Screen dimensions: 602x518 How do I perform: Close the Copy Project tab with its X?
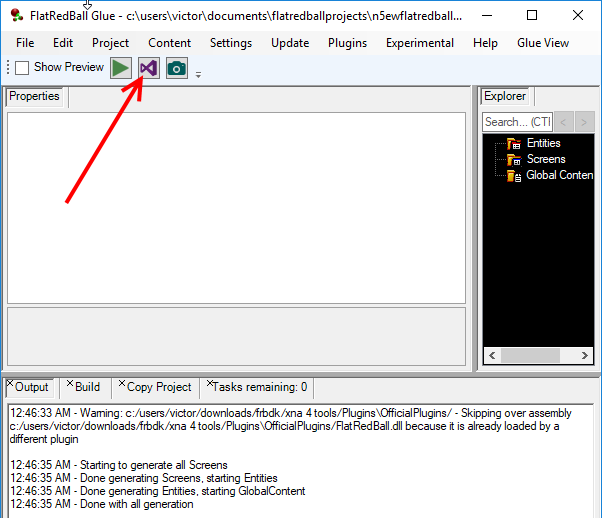122,383
